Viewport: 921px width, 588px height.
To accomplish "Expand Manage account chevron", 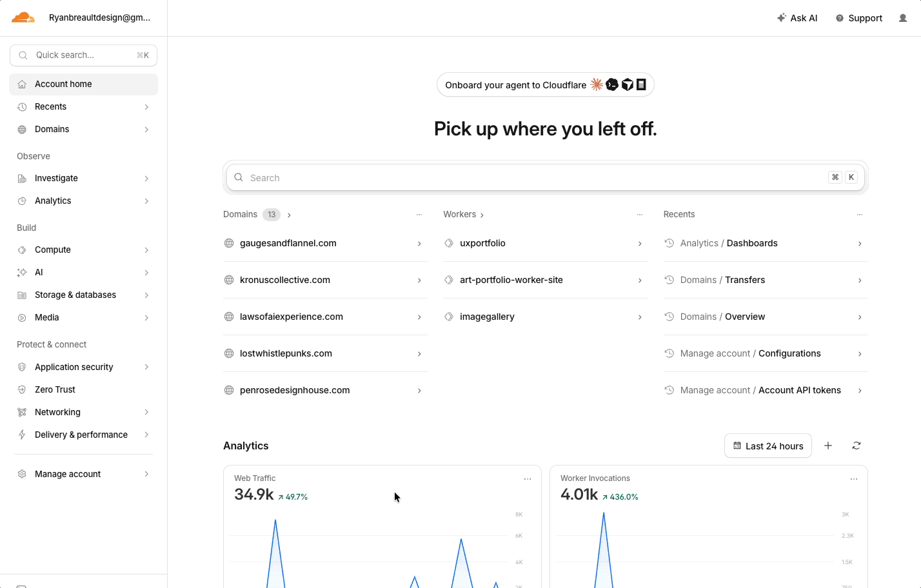I will coord(146,474).
